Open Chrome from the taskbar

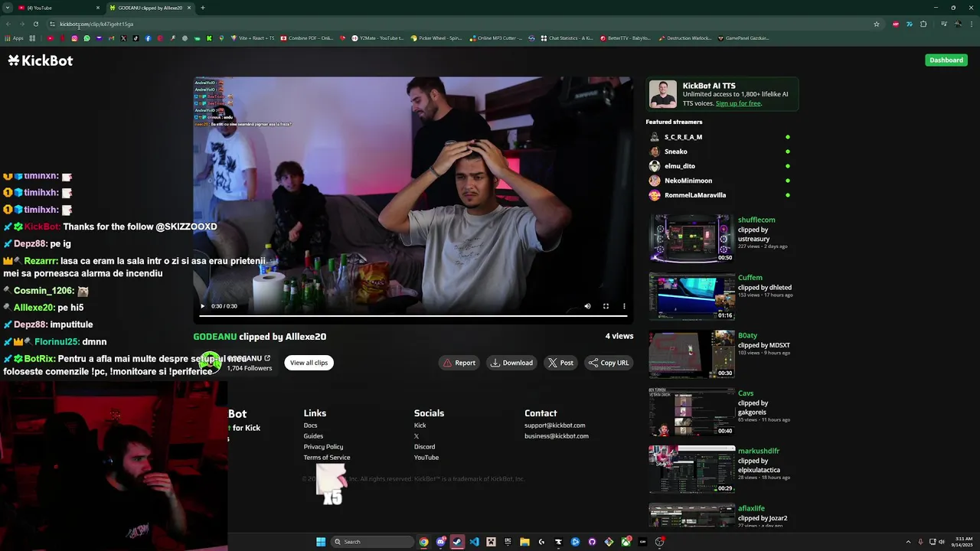click(423, 542)
